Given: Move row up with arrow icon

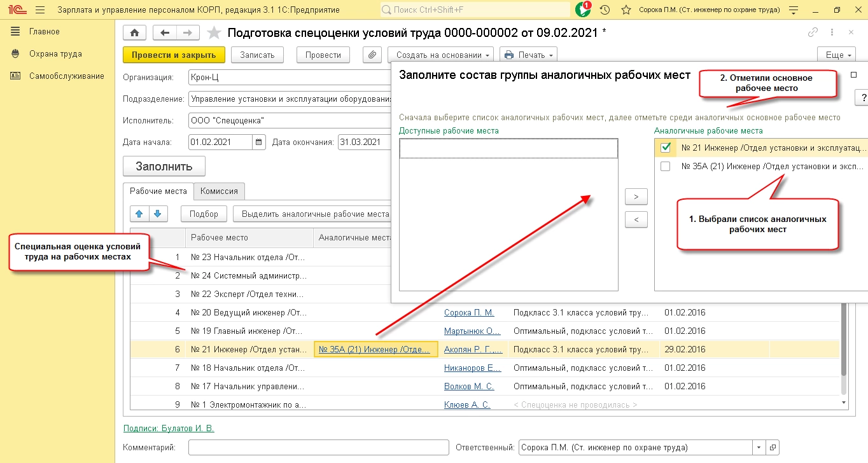Looking at the screenshot, I should click(x=139, y=214).
